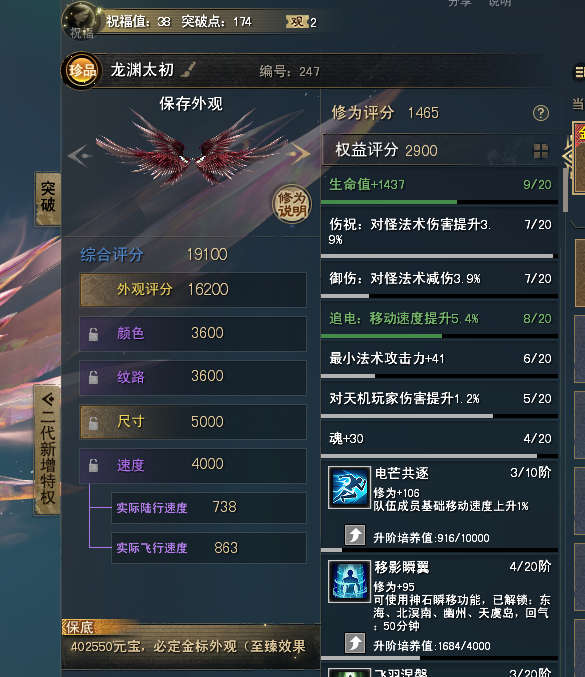Open the 突破 side tab
585x677 pixels.
[47, 198]
